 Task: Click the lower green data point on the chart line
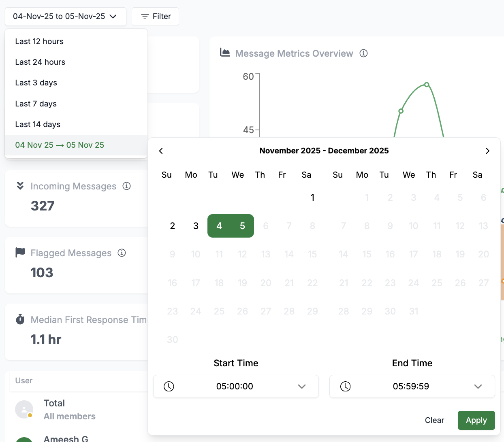coord(401,111)
